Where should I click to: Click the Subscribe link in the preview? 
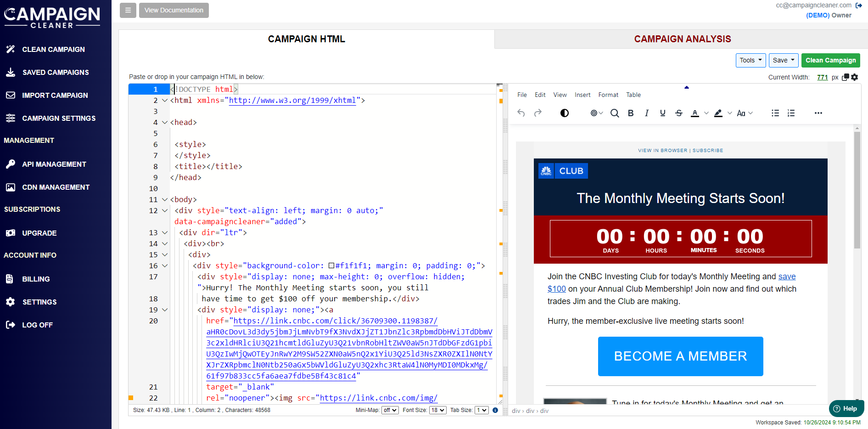click(x=708, y=150)
